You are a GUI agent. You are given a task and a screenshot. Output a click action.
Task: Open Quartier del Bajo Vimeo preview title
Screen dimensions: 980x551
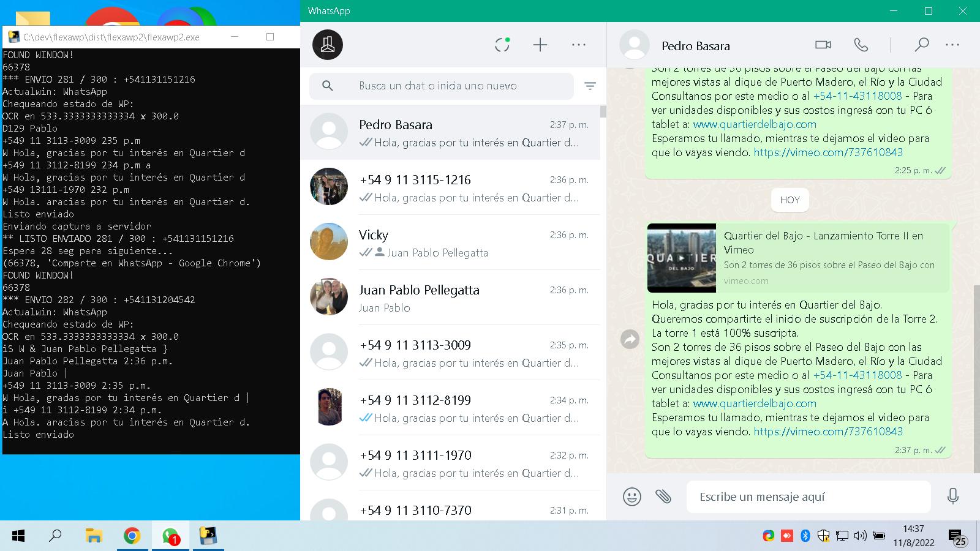click(823, 242)
